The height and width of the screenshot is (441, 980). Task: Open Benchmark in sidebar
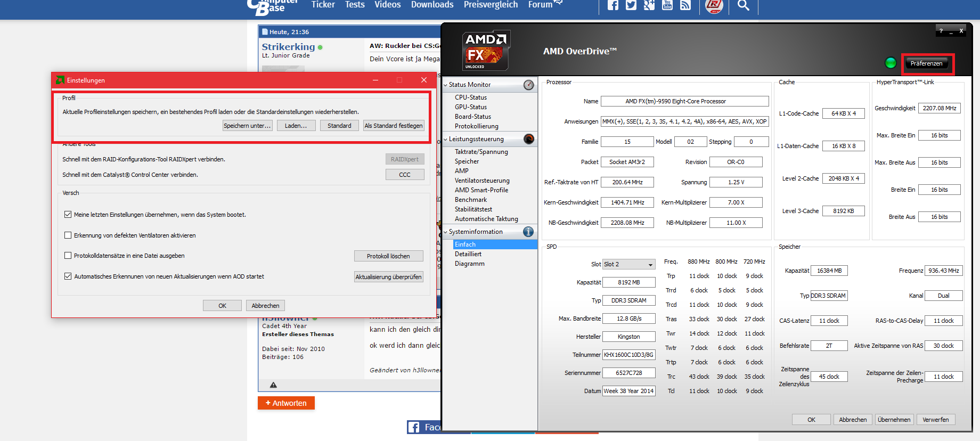coord(471,200)
